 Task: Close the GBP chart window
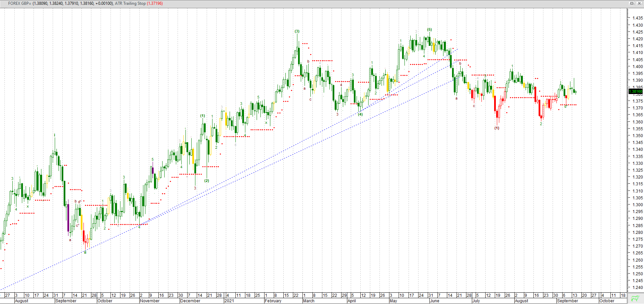(x=639, y=3)
